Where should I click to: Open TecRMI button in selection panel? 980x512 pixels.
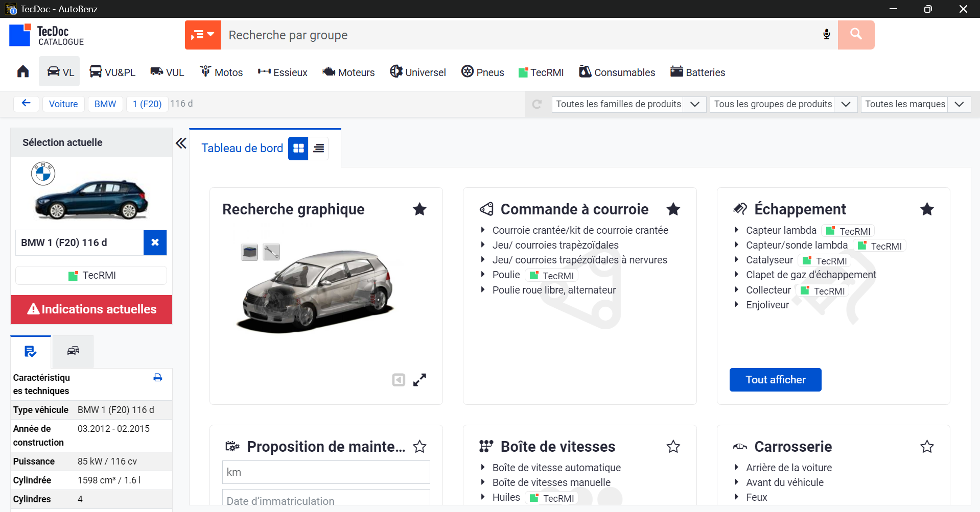coord(91,275)
